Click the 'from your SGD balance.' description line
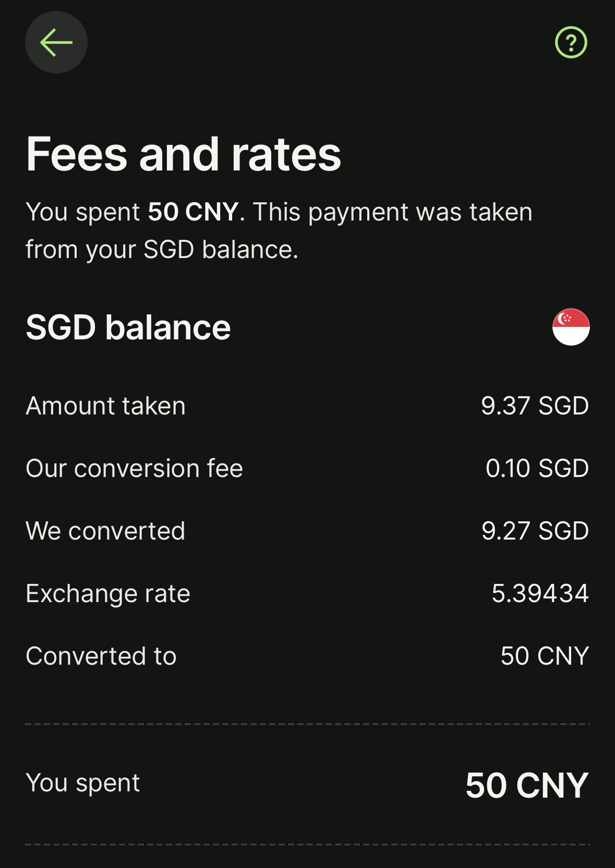This screenshot has height=868, width=615. click(x=162, y=249)
